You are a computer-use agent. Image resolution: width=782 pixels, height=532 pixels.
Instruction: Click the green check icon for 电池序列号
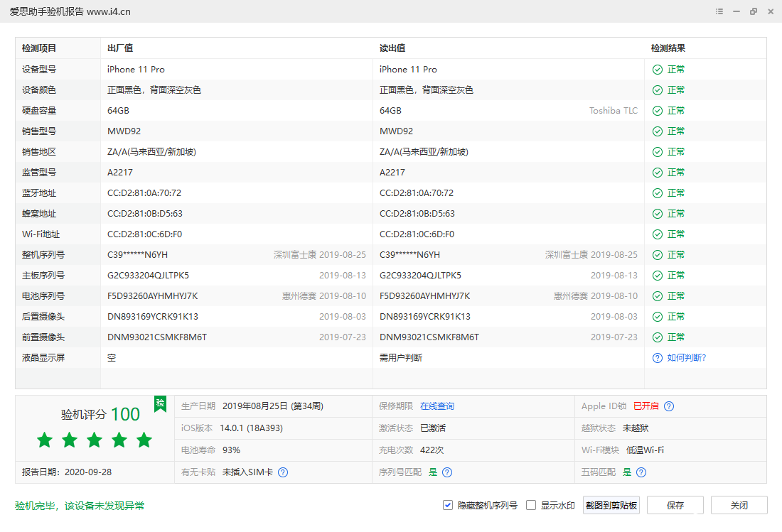(x=658, y=296)
